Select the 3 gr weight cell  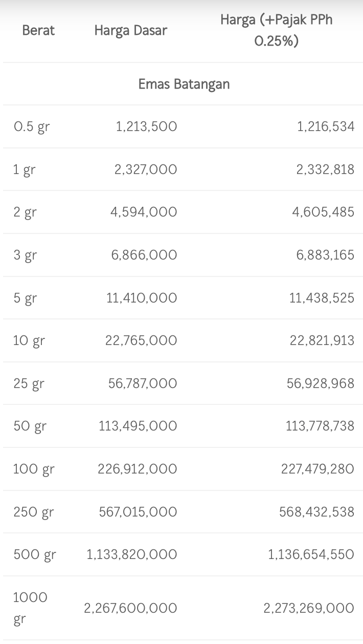tap(25, 255)
